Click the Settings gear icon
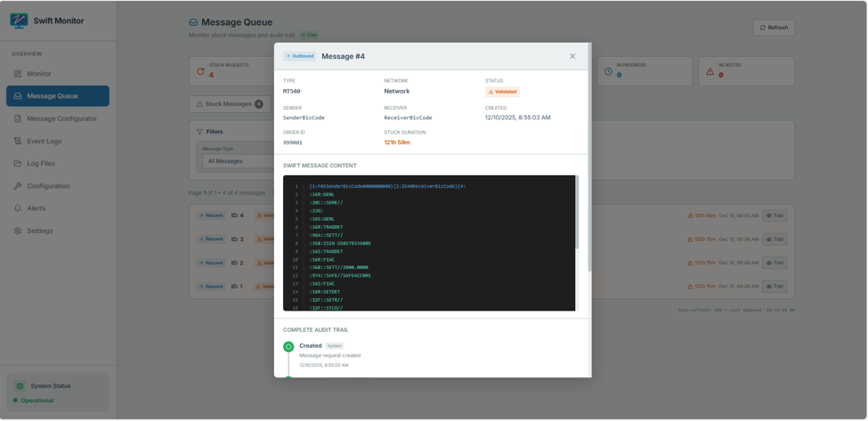The image size is (868, 421). point(18,231)
